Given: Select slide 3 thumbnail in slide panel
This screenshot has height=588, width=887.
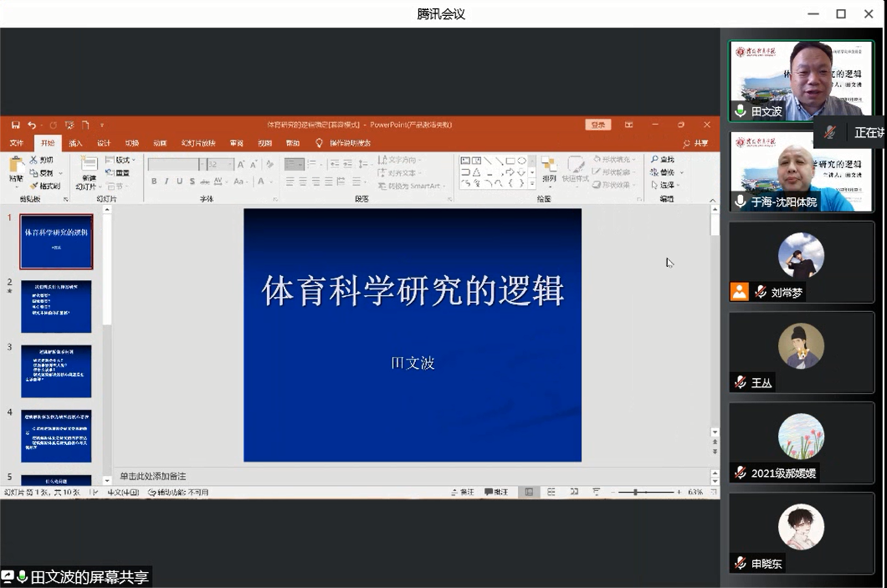Looking at the screenshot, I should pyautogui.click(x=56, y=371).
